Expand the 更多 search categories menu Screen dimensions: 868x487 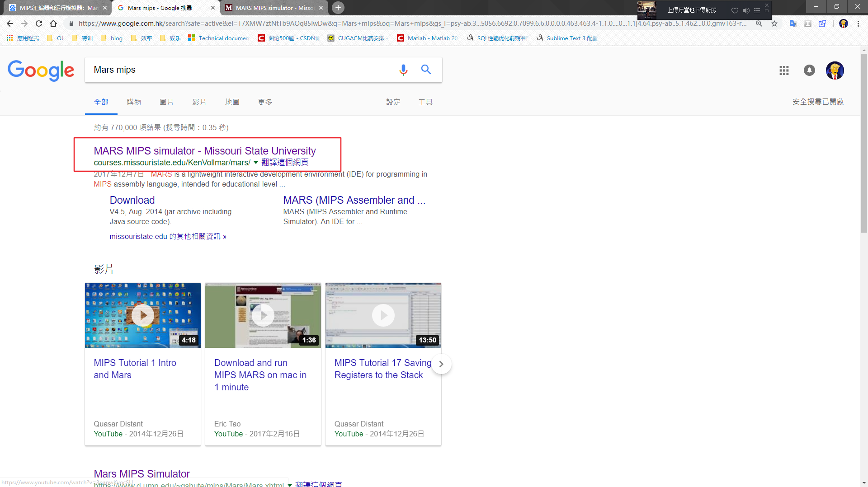pyautogui.click(x=265, y=102)
